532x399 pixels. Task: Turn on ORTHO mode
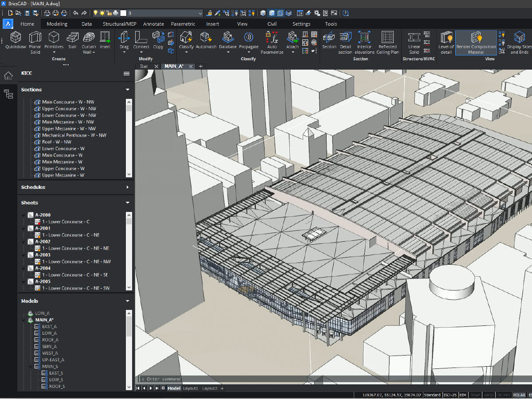click(503, 395)
